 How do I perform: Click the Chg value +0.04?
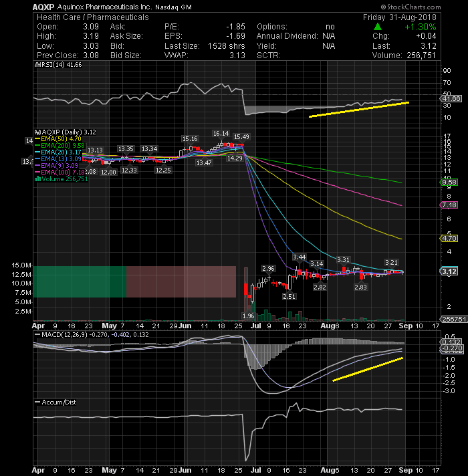(x=426, y=36)
